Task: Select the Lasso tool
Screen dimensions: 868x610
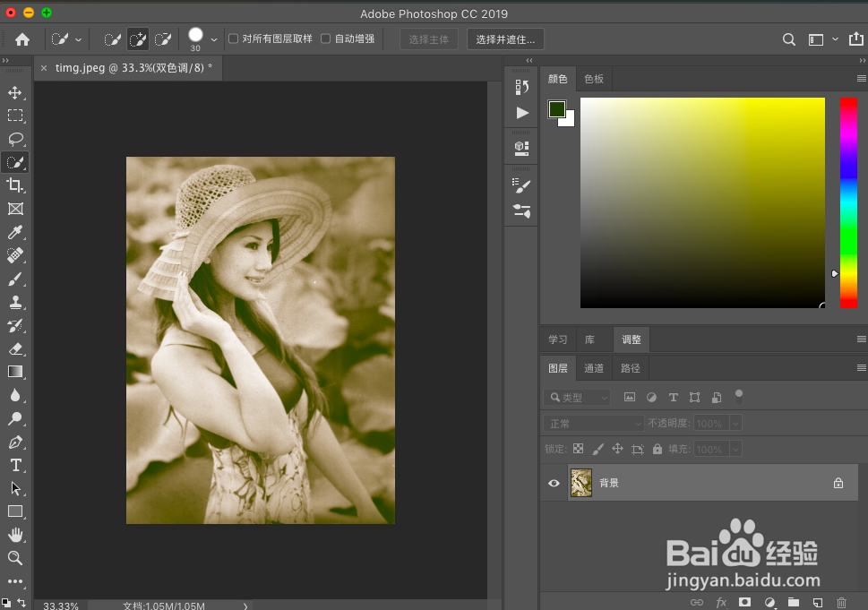Action: (x=15, y=138)
